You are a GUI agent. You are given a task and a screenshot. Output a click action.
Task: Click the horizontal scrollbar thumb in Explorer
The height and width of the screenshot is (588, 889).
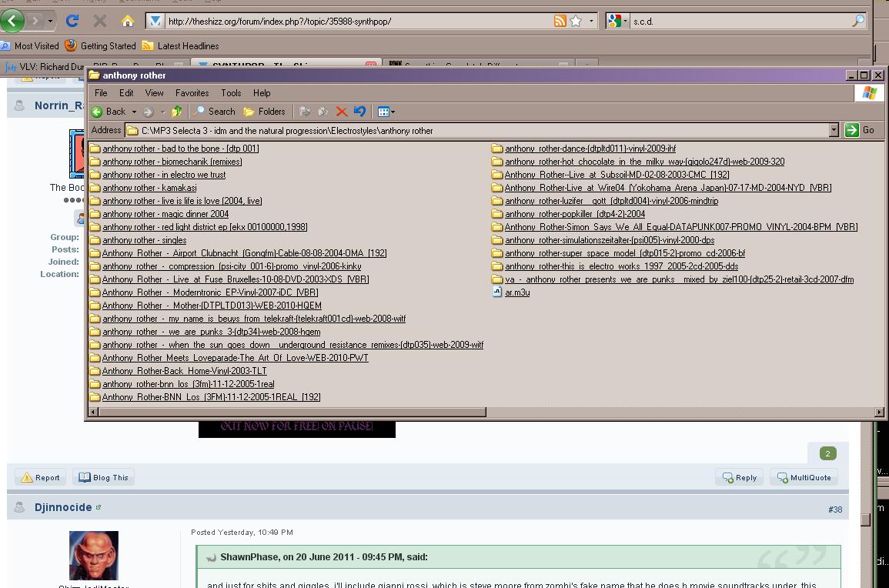click(292, 413)
